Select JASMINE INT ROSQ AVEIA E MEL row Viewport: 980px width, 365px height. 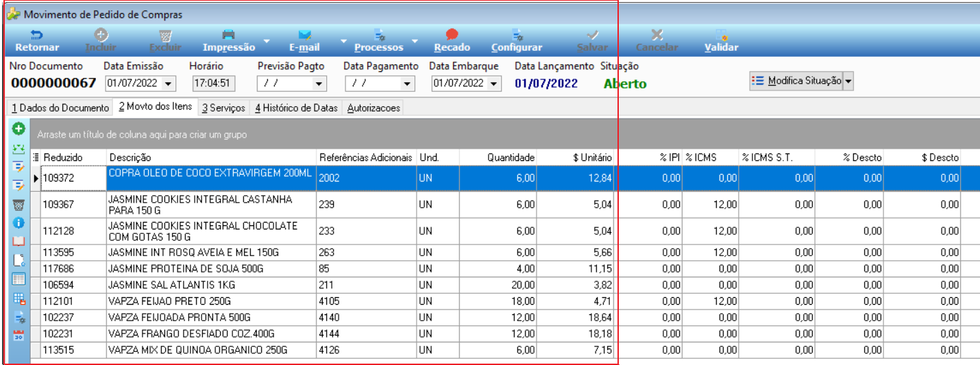[x=506, y=252]
